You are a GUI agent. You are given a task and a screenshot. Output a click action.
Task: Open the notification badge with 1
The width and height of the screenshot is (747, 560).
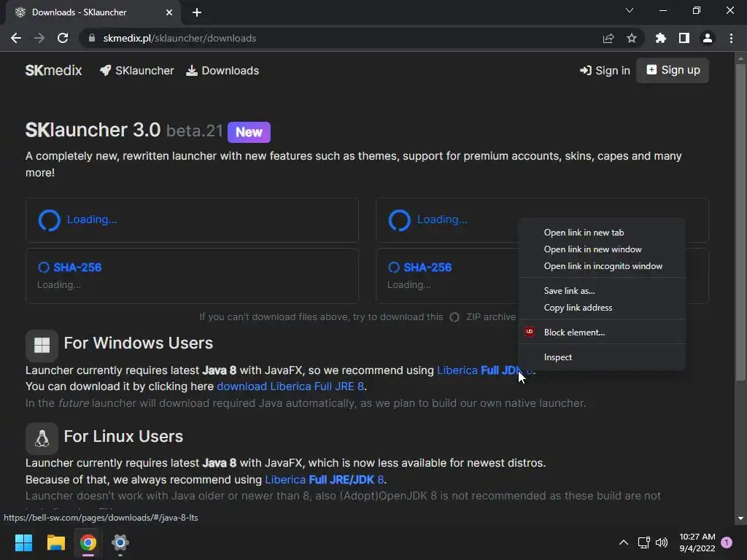[727, 542]
